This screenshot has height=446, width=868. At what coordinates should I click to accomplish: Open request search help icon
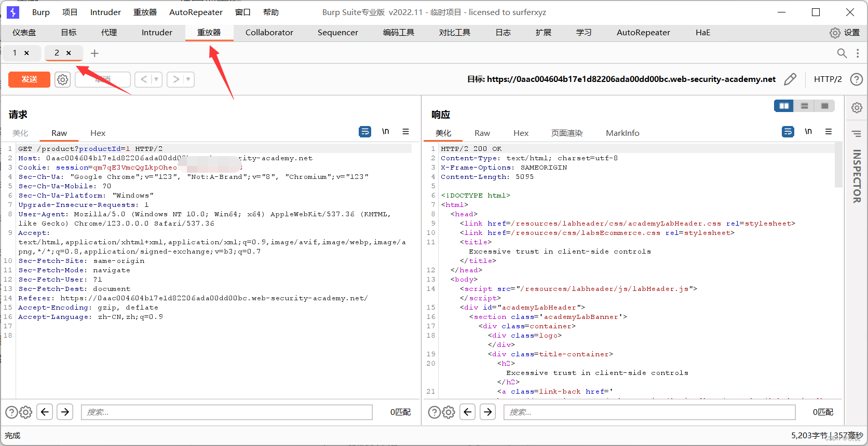(x=11, y=412)
